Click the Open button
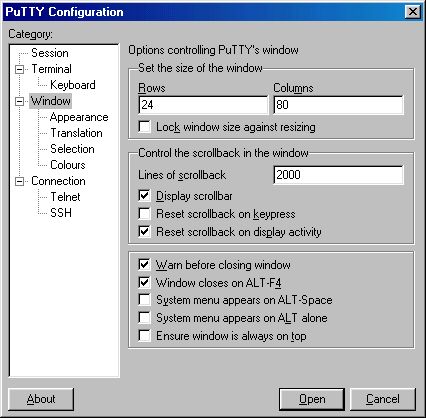 pyautogui.click(x=312, y=399)
